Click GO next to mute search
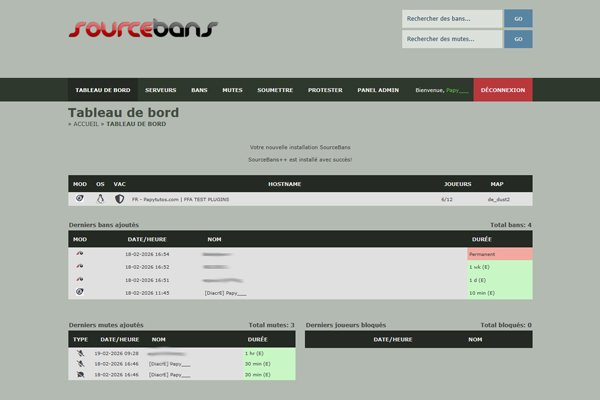This screenshot has height=400, width=600. [518, 39]
